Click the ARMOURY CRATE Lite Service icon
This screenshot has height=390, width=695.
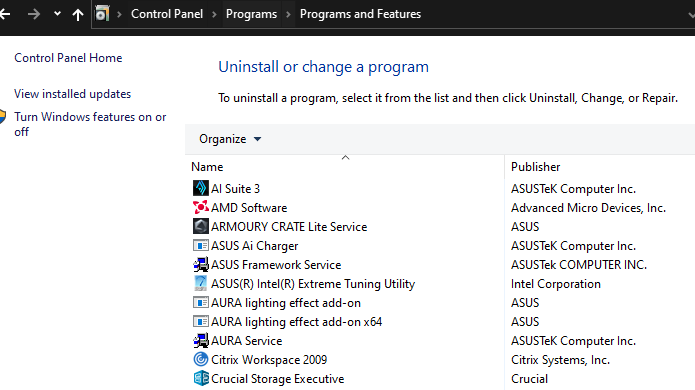[201, 226]
